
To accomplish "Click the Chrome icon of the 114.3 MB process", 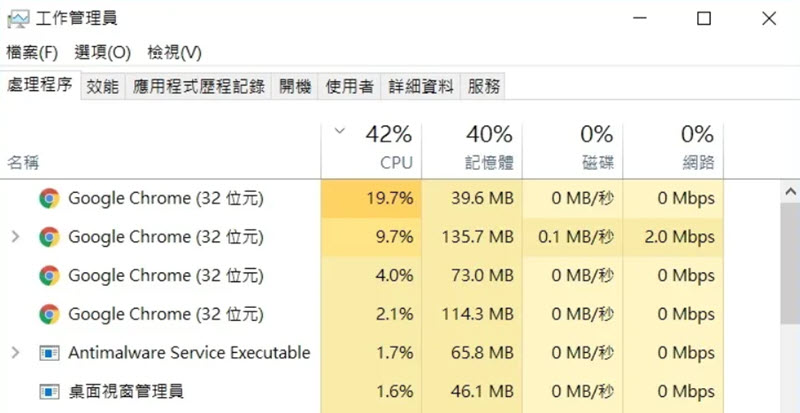I will click(49, 314).
